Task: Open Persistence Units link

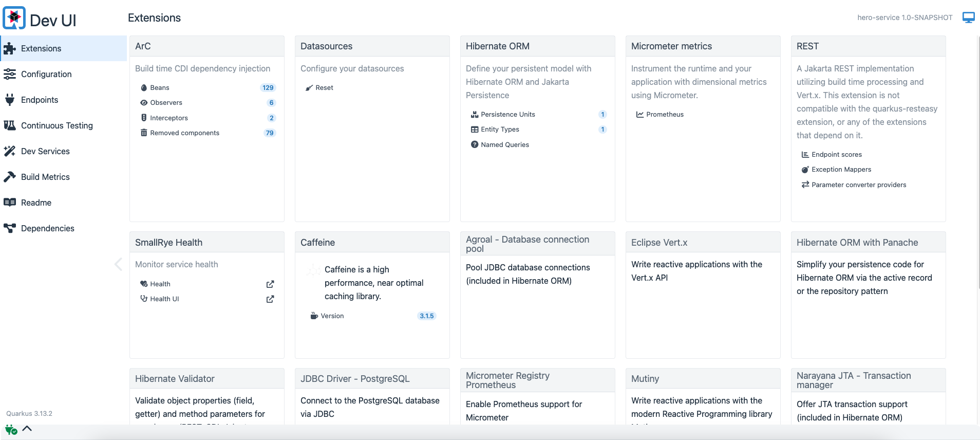Action: click(x=508, y=115)
